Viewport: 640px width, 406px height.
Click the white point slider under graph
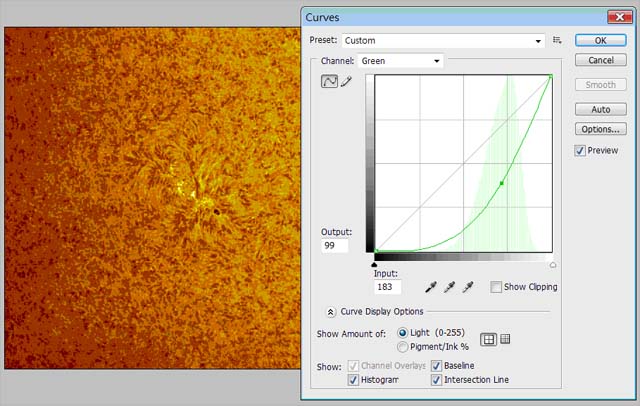click(553, 265)
